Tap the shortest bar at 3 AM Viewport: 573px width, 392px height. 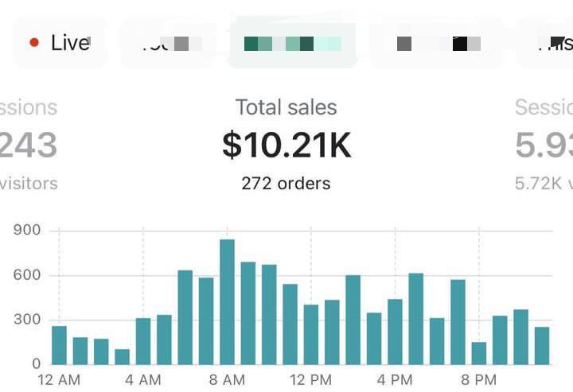(122, 356)
